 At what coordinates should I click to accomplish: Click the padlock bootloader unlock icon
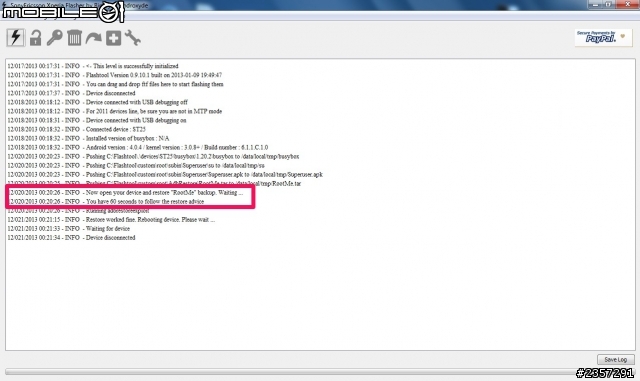click(36, 38)
